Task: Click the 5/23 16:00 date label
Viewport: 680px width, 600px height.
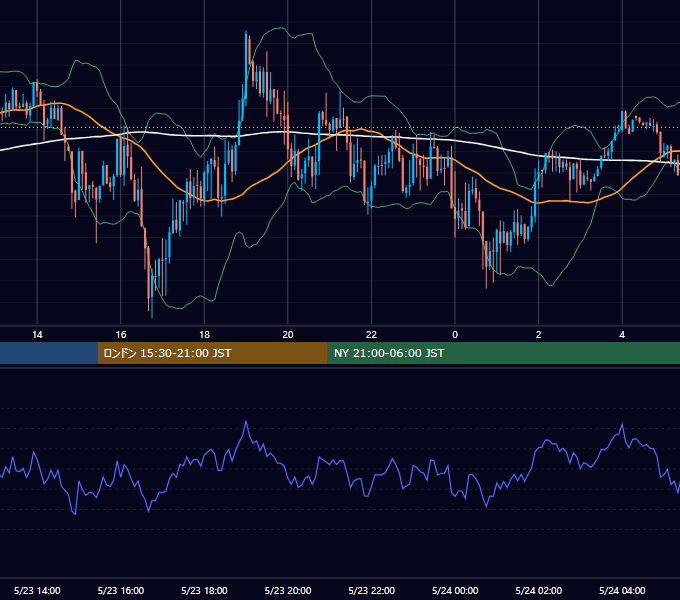Action: point(121,590)
